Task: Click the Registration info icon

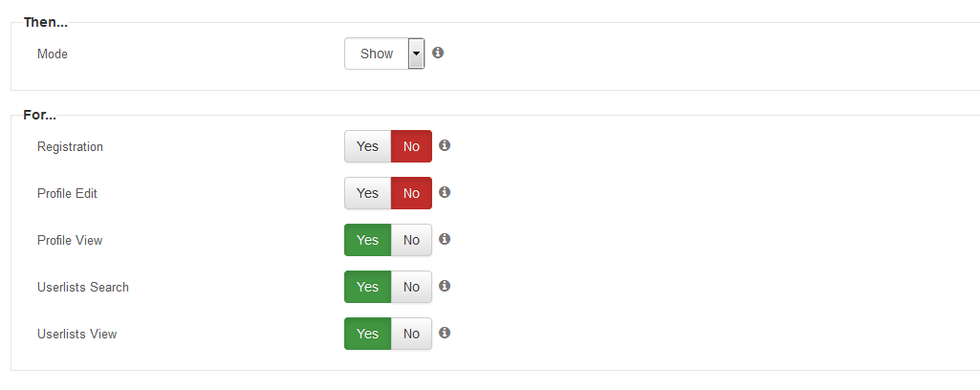Action: (x=445, y=145)
